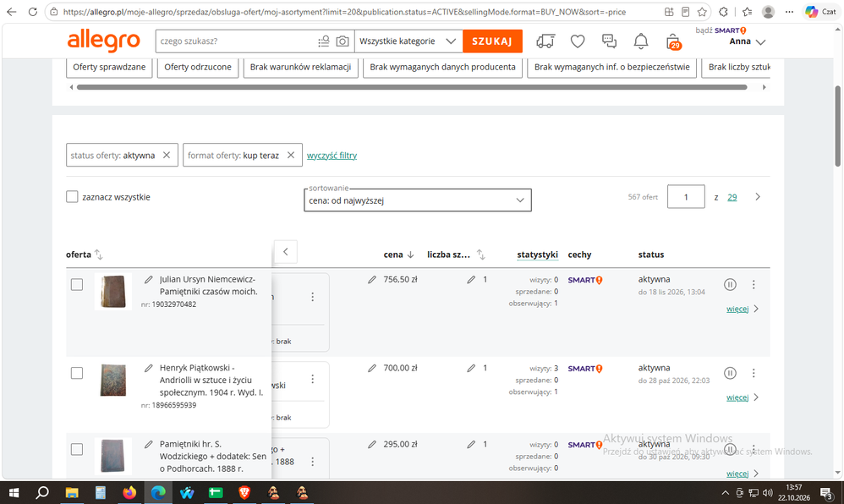Select the Pamiętniki hr. S. Wodzickiego checkbox
This screenshot has height=504, width=844.
tap(77, 449)
